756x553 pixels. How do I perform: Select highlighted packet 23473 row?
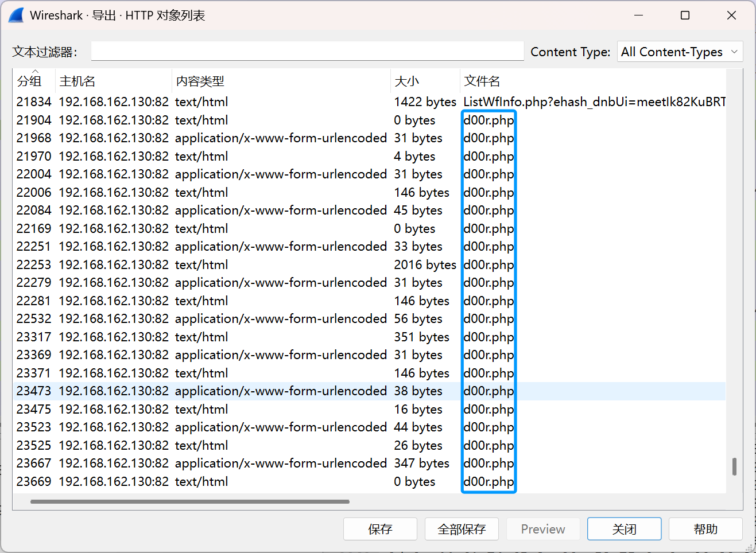(x=370, y=391)
